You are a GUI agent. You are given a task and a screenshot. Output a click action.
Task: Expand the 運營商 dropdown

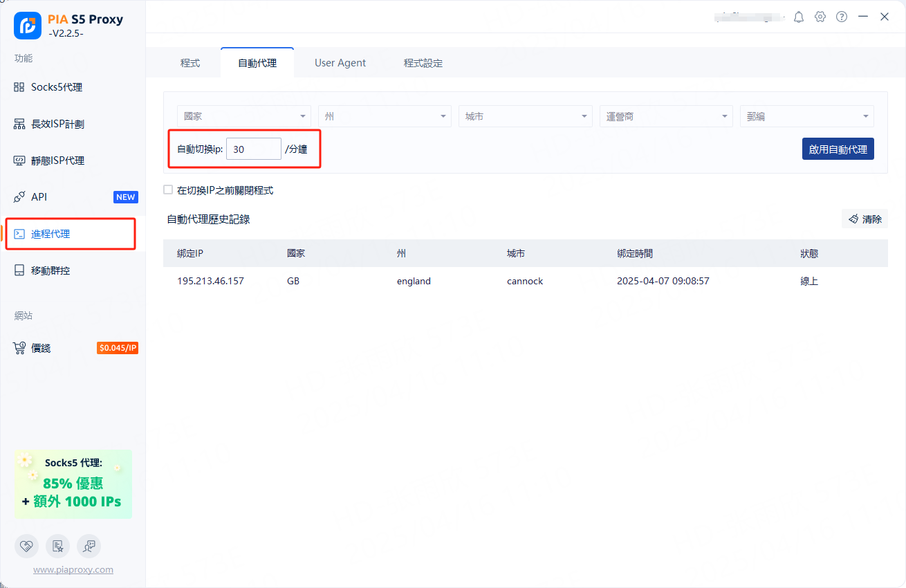click(665, 116)
